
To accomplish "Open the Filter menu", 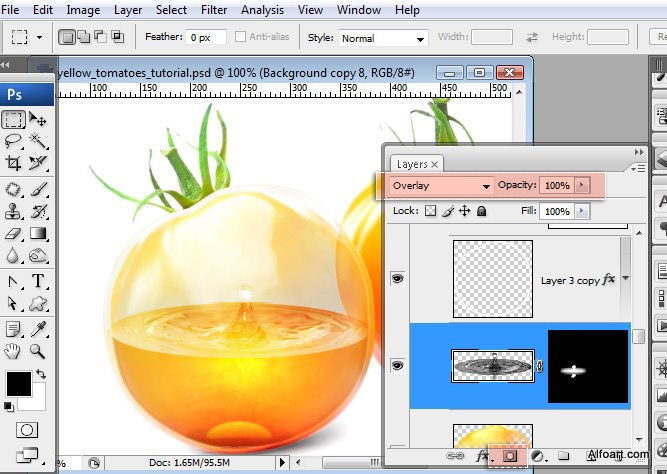I will pyautogui.click(x=213, y=10).
